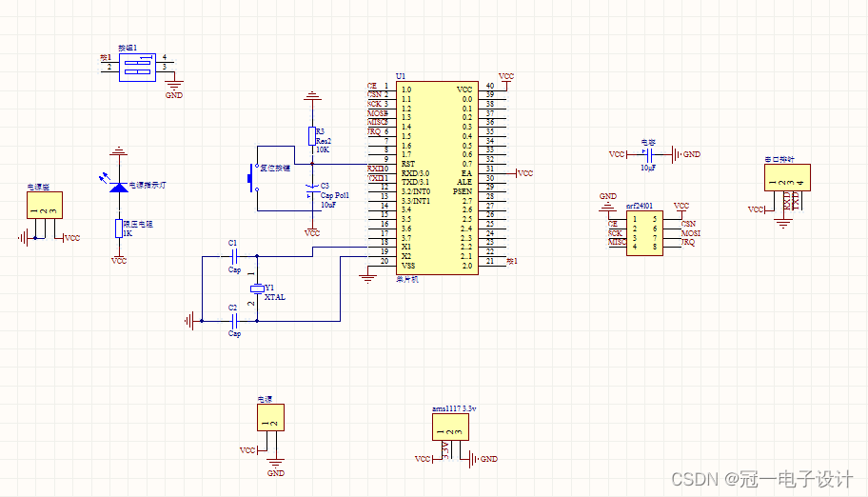Select the 电源 two-pin connector
868x497 pixels.
tap(270, 417)
